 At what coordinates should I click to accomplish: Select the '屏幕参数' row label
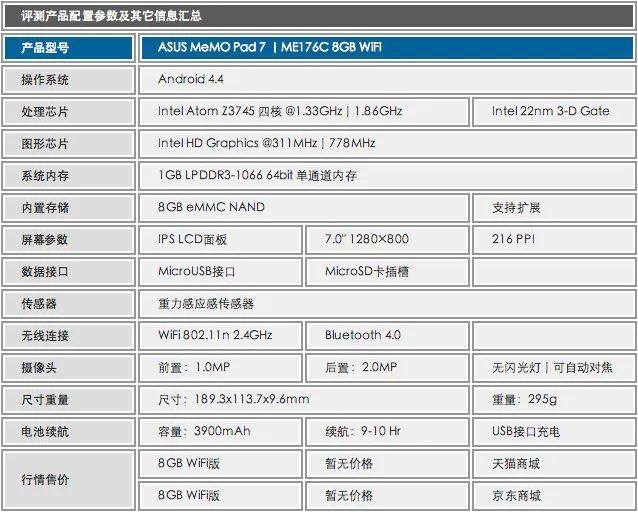point(68,240)
